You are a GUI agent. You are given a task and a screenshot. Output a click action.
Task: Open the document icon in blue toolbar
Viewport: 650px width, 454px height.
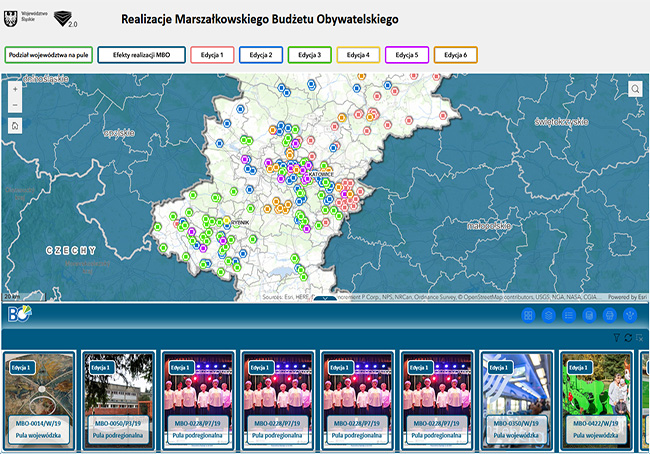tap(589, 316)
